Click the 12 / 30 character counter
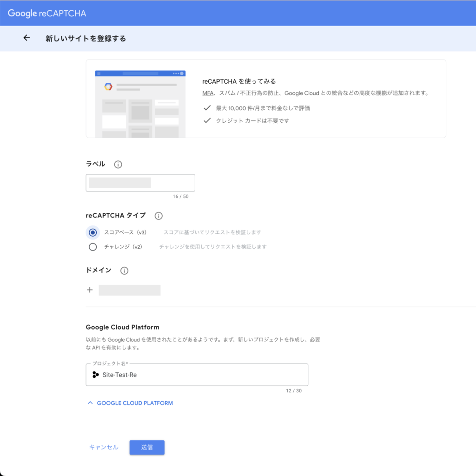Screen dimensions: 476x476 [294, 391]
